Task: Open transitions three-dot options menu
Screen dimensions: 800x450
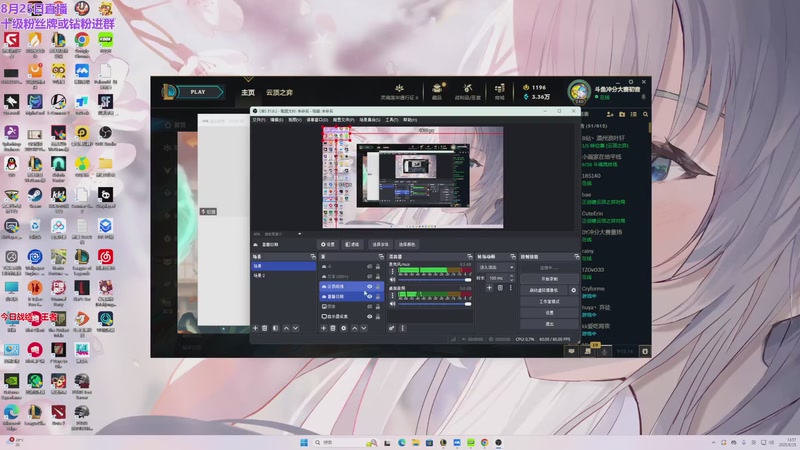Action: tap(510, 288)
